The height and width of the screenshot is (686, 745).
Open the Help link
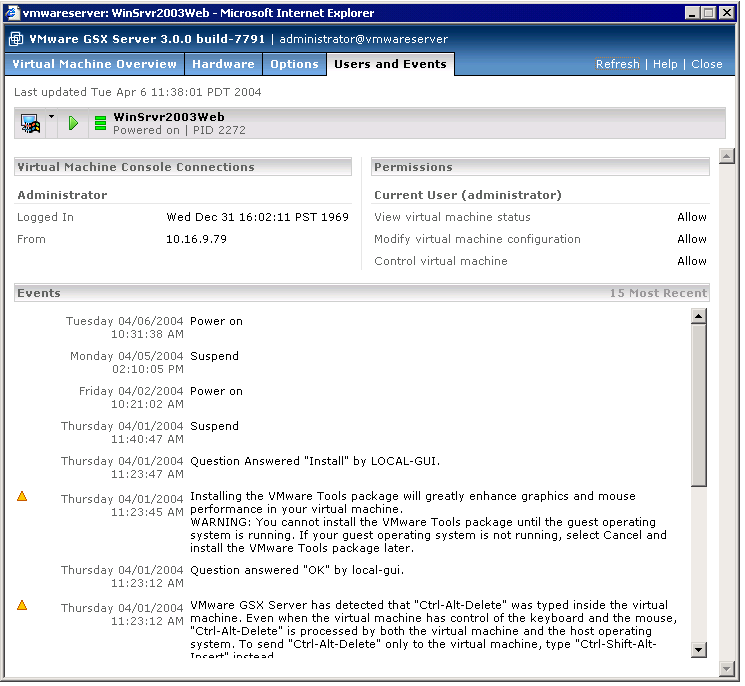(x=665, y=64)
